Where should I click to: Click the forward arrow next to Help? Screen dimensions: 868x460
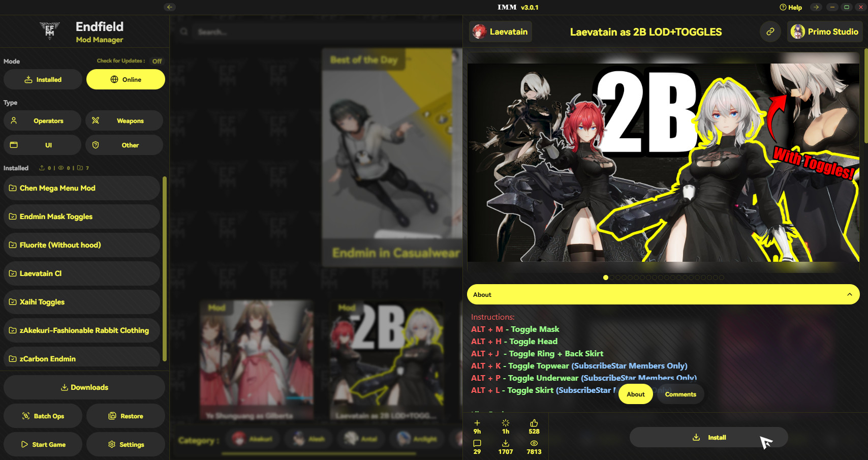click(x=816, y=7)
